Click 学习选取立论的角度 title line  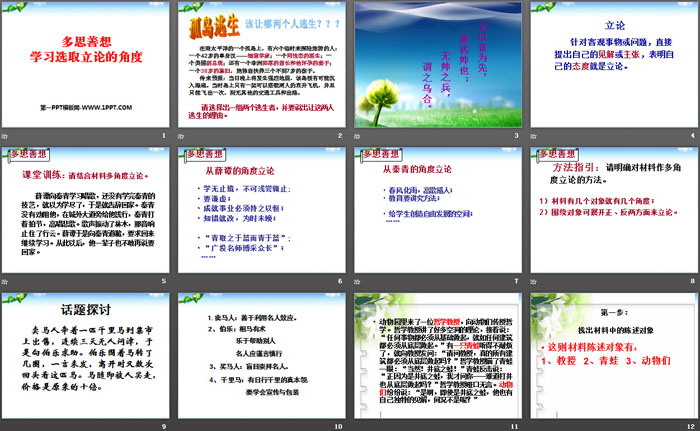coord(86,57)
